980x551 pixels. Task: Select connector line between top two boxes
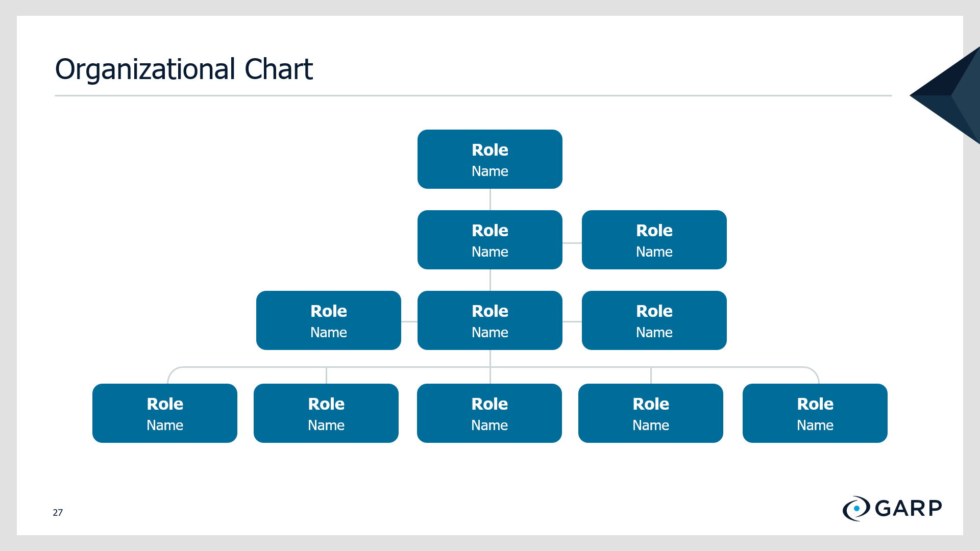pos(490,199)
